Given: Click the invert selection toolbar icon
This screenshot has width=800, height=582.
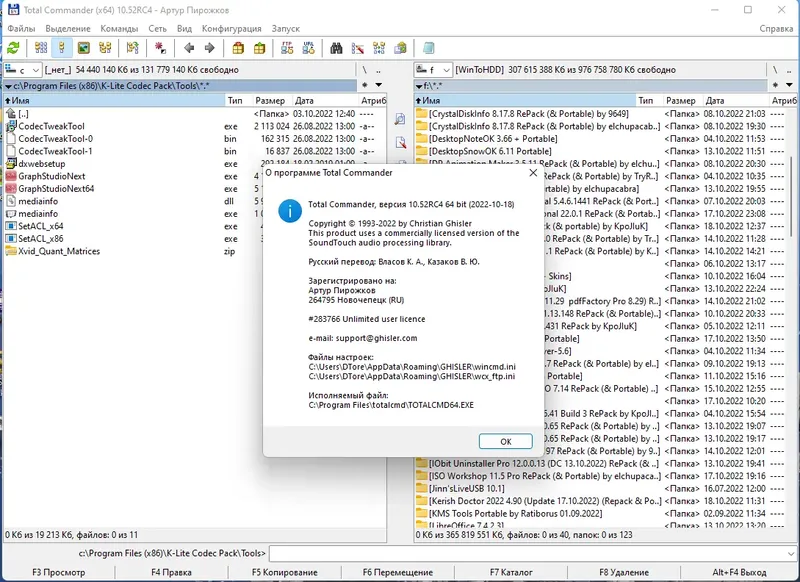Looking at the screenshot, I should [133, 48].
